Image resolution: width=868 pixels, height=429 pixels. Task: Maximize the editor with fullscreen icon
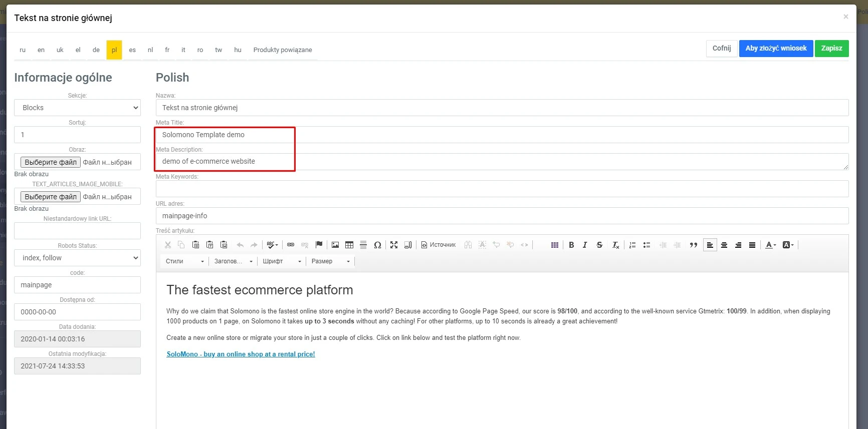[394, 245]
